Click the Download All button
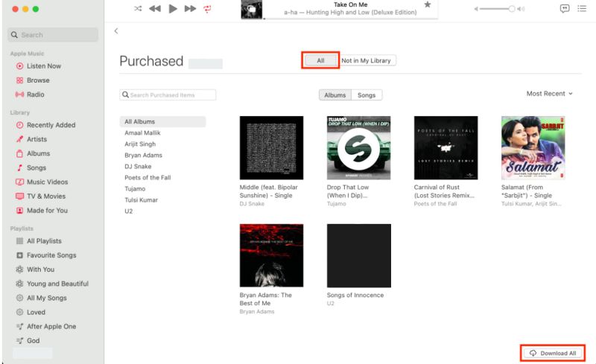596x364 pixels. tap(553, 353)
